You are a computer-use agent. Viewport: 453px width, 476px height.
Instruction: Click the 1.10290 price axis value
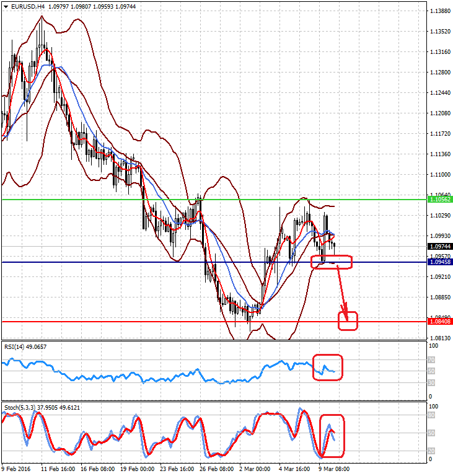point(440,216)
